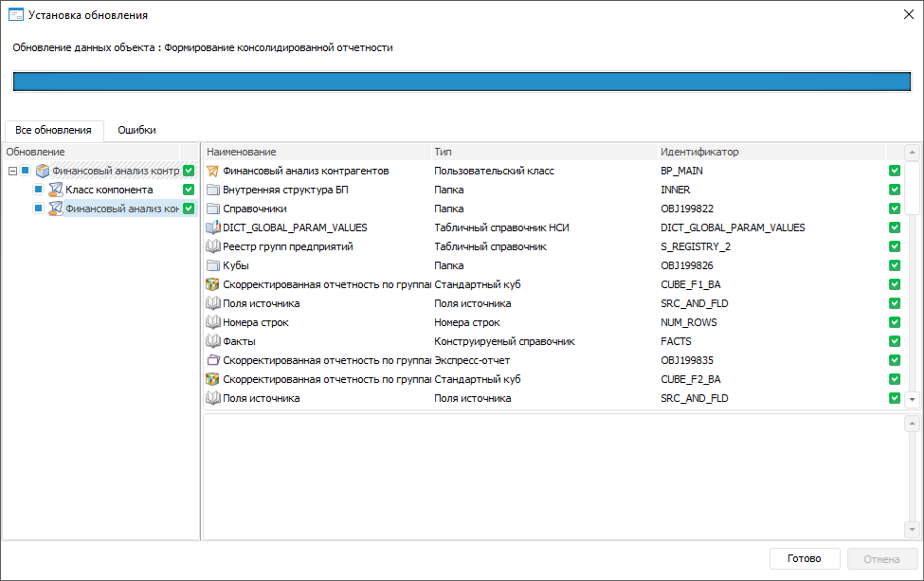Sort by the Идентификатор column header

click(x=699, y=152)
